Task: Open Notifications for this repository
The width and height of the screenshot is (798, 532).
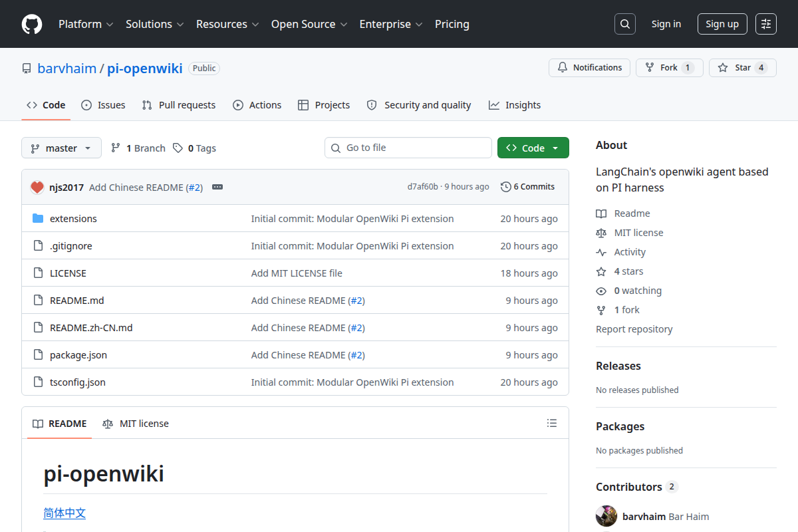Action: tap(589, 68)
